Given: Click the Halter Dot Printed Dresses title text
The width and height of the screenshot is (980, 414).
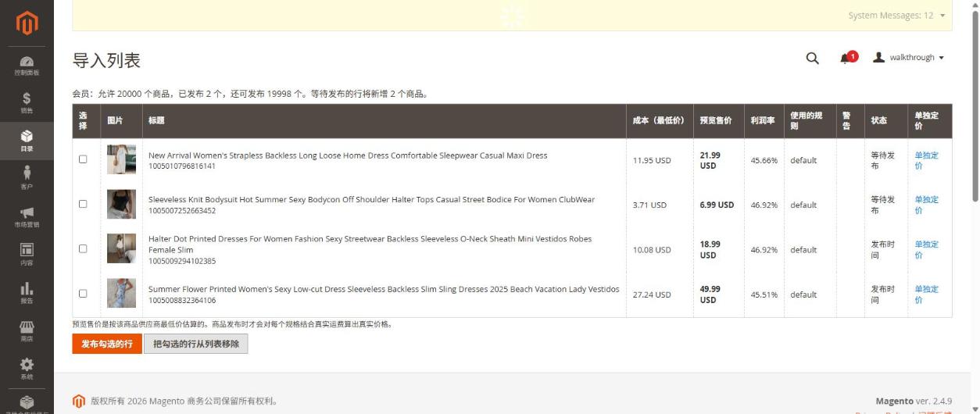Looking at the screenshot, I should [x=370, y=244].
